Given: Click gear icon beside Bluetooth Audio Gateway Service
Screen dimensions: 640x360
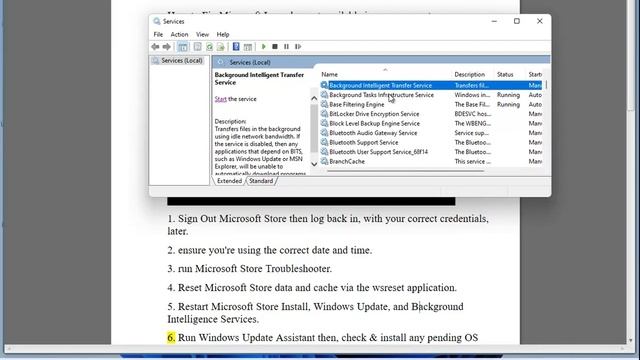Looking at the screenshot, I should click(x=324, y=133).
